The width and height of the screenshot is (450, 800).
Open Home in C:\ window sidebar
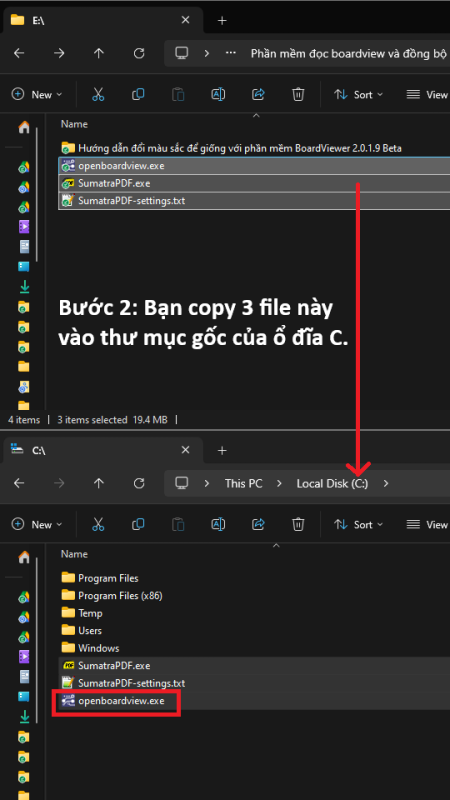tap(24, 558)
